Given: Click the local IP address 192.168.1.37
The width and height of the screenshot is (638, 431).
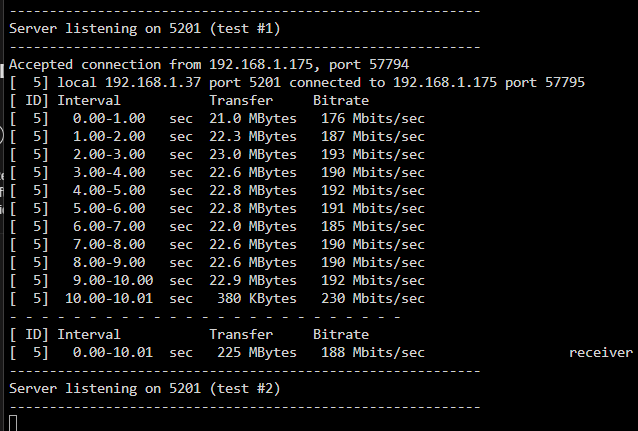Looking at the screenshot, I should tap(153, 82).
